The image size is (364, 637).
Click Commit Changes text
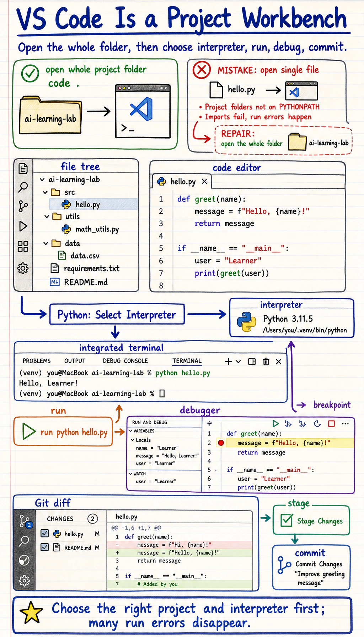coord(319,564)
